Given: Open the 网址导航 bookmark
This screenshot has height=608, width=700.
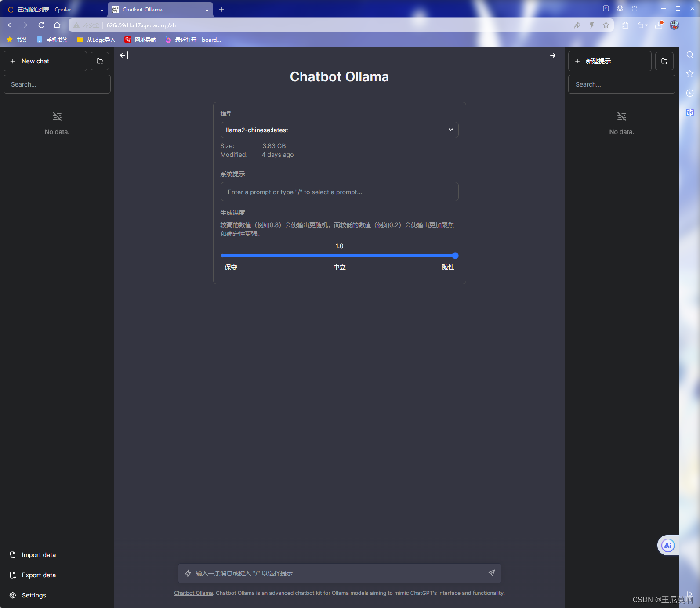Looking at the screenshot, I should [x=140, y=40].
